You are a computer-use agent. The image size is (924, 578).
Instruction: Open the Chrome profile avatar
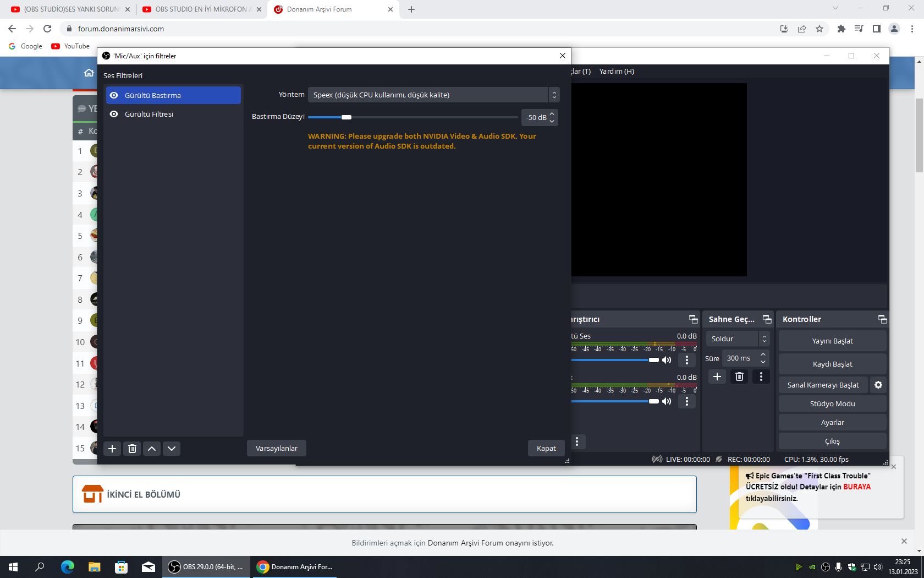(894, 29)
